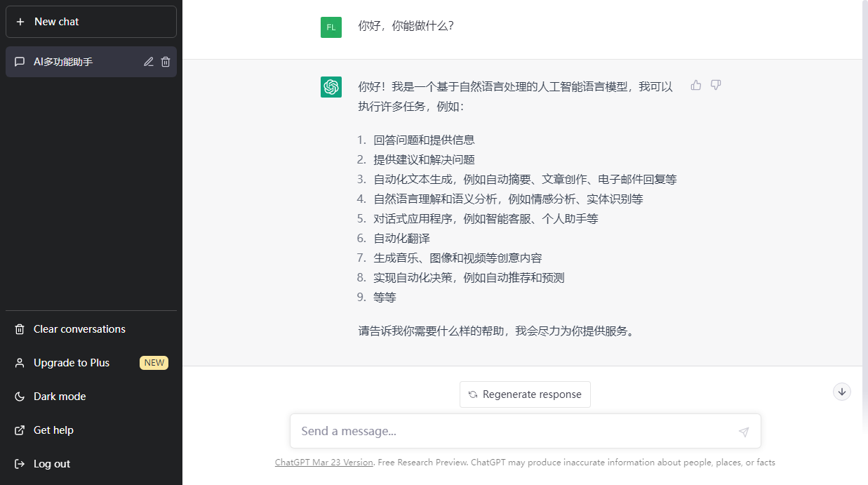Click the green FL user avatar
The height and width of the screenshot is (485, 868).
(x=331, y=27)
